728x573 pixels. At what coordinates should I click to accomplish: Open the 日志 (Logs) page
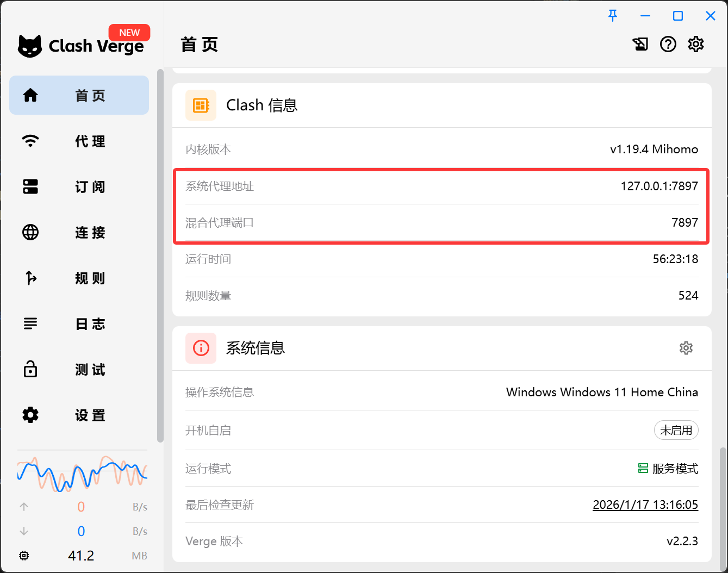click(79, 323)
